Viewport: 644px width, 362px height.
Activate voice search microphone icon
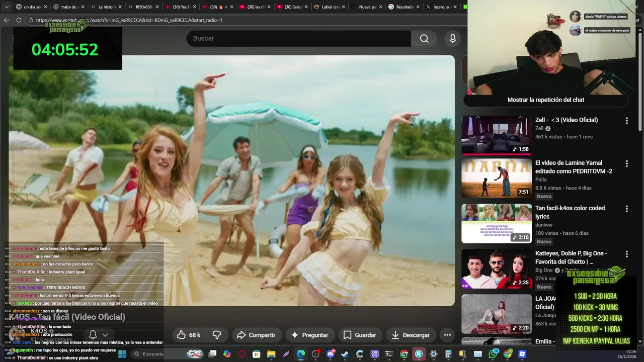point(453,39)
